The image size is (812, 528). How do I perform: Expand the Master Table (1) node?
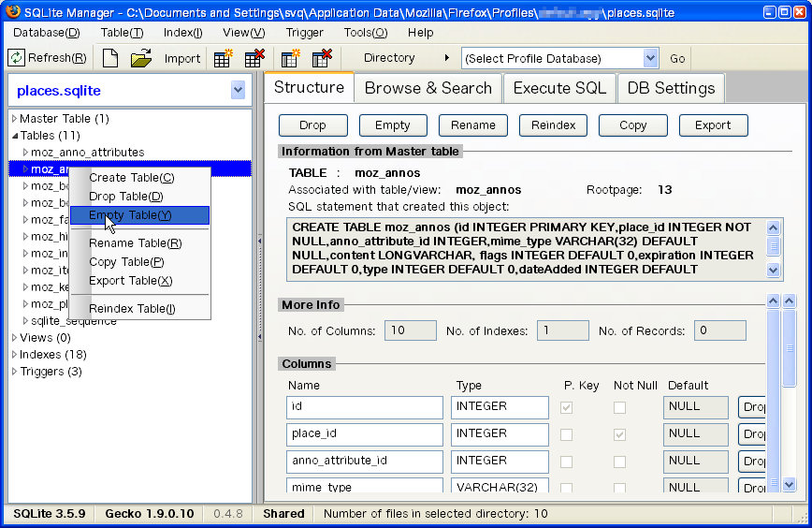pyautogui.click(x=15, y=119)
